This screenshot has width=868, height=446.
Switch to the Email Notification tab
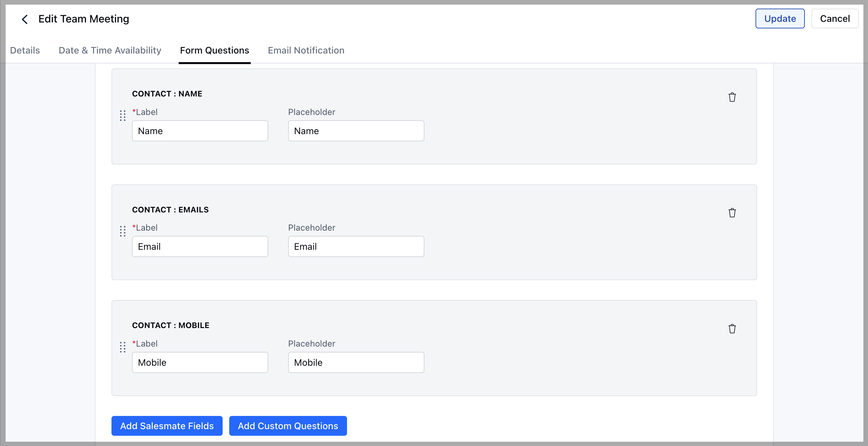point(306,50)
